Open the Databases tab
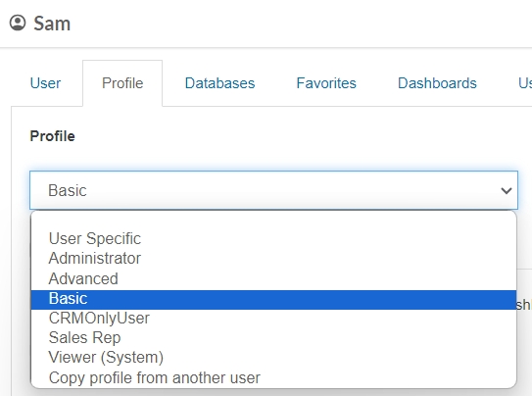 (x=219, y=83)
